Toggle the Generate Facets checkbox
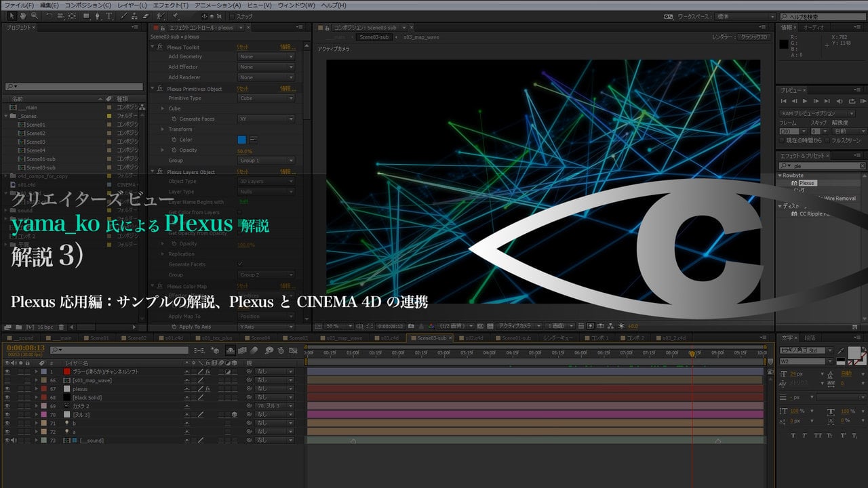Screen dimensions: 868x488 point(240,264)
